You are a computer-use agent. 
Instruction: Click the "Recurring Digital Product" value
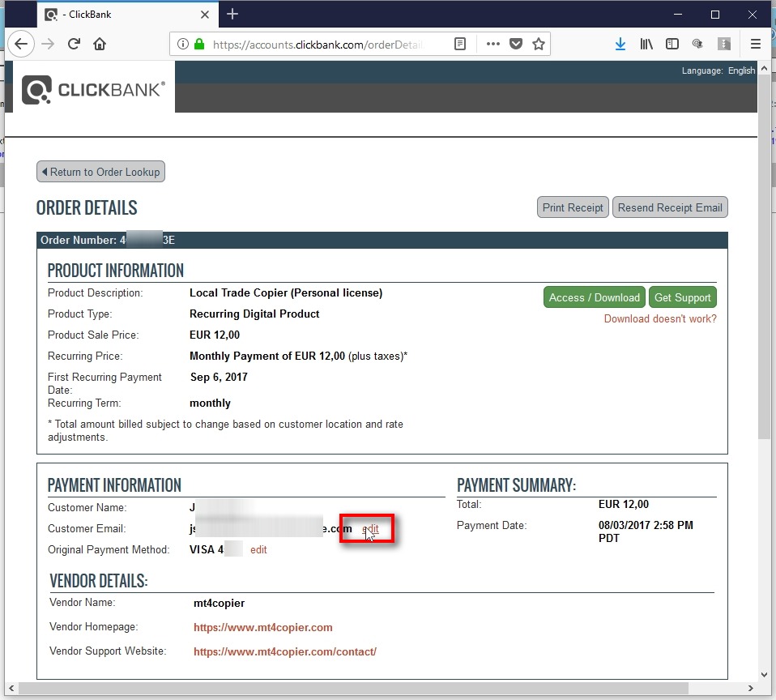254,314
